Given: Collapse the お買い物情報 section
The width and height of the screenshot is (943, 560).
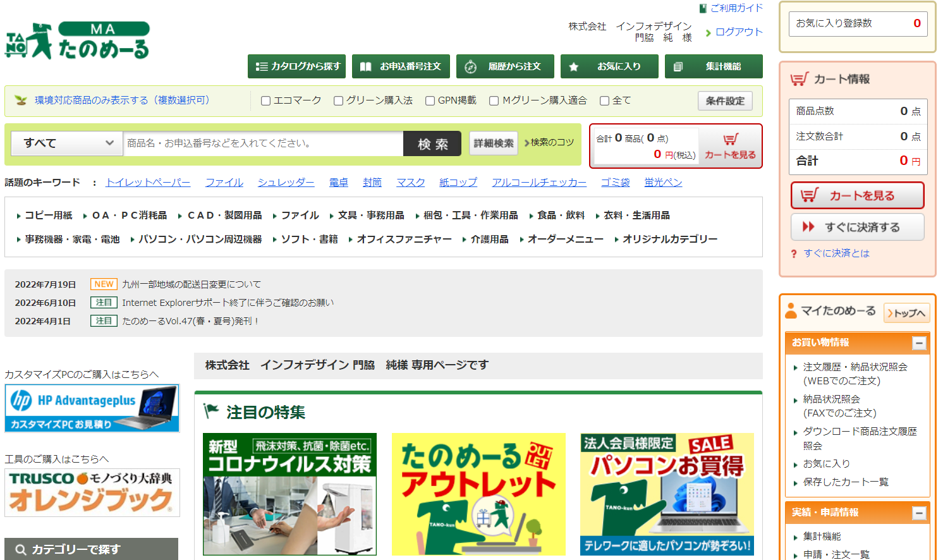Looking at the screenshot, I should click(919, 343).
